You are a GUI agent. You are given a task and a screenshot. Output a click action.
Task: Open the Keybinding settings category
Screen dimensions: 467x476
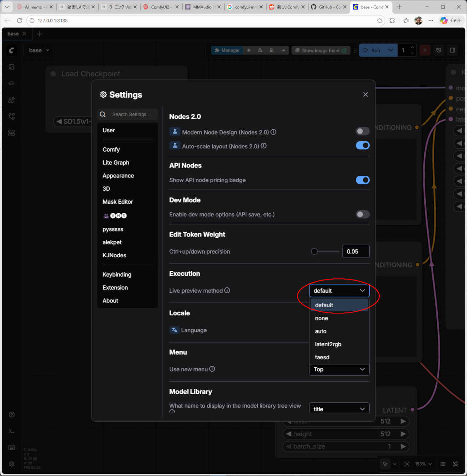pos(117,274)
